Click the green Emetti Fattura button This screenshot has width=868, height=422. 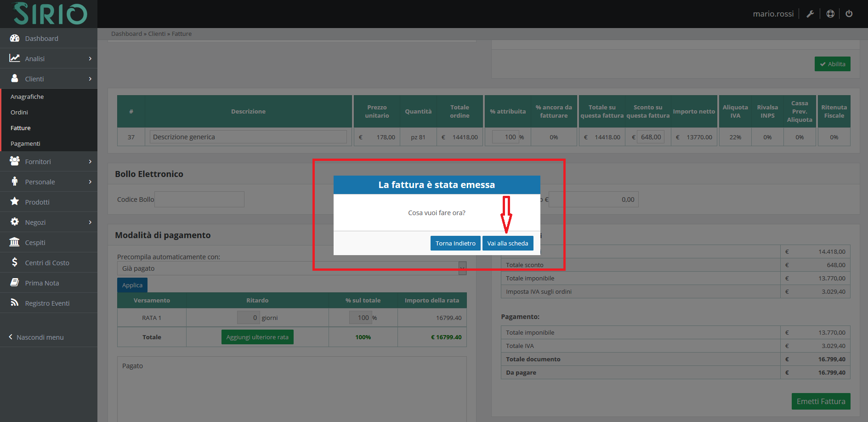(x=821, y=401)
